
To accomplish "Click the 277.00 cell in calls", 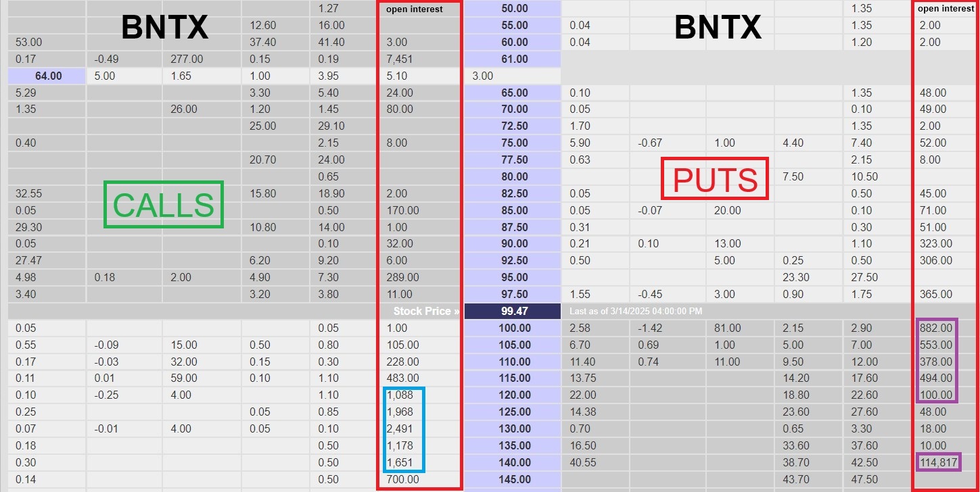I will pos(187,59).
